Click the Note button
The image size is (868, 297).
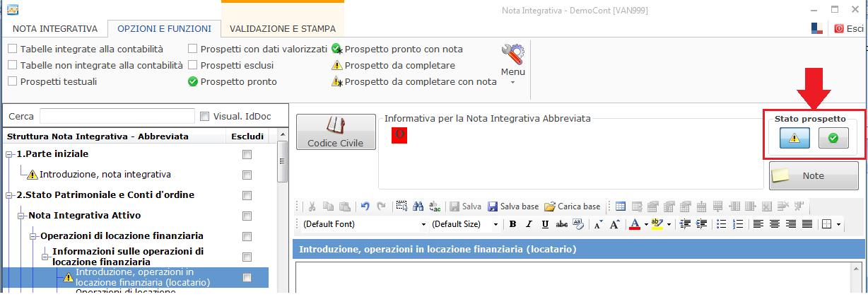pos(813,176)
